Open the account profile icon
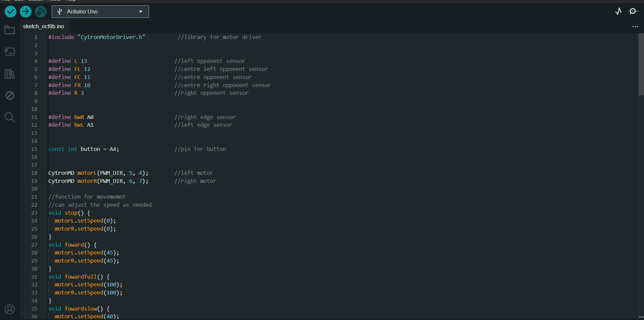644x320 pixels. tap(9, 309)
